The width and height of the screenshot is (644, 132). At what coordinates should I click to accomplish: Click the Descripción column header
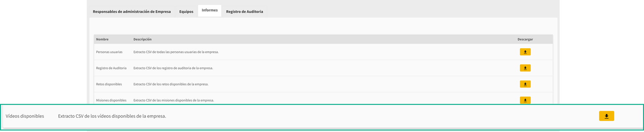[142, 39]
